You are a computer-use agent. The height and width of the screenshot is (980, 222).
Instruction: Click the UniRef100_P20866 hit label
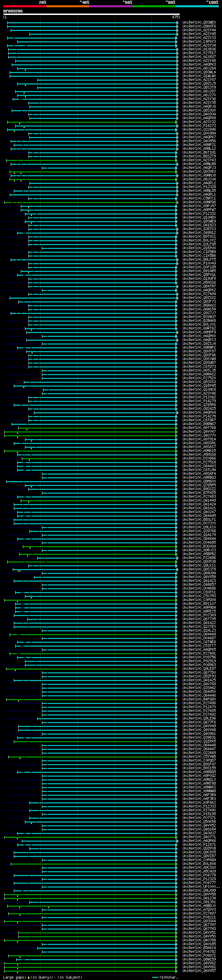coord(199,459)
